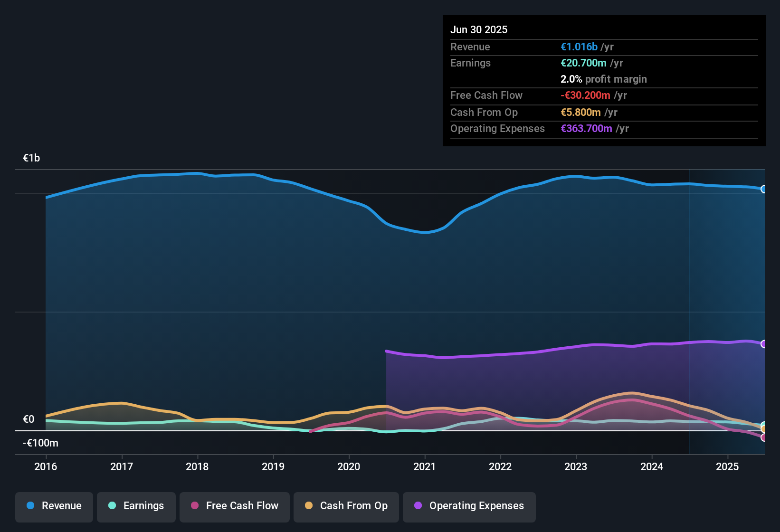Click the Operating Expenses endpoint marker
780x532 pixels.
[764, 343]
